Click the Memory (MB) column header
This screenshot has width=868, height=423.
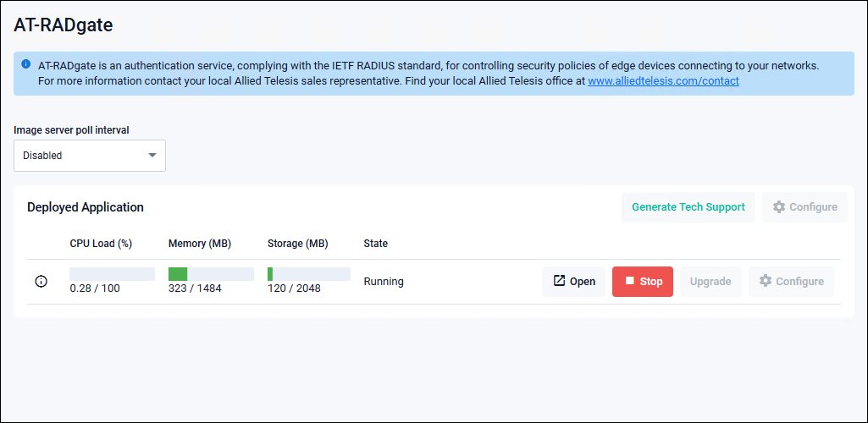click(x=200, y=244)
